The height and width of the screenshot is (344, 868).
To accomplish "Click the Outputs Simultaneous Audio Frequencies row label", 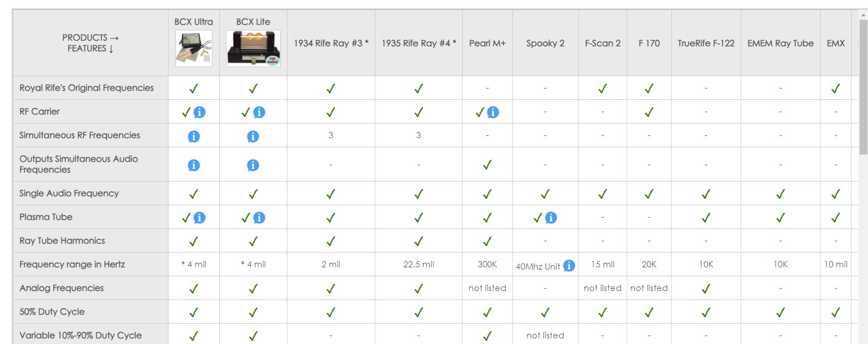I will tap(79, 164).
